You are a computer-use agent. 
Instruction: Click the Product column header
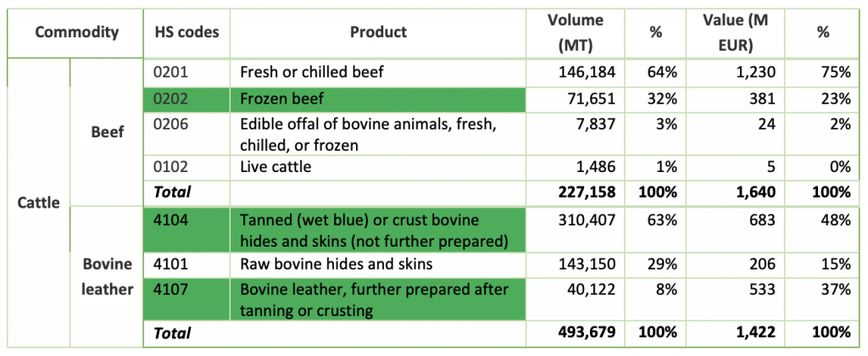[378, 32]
